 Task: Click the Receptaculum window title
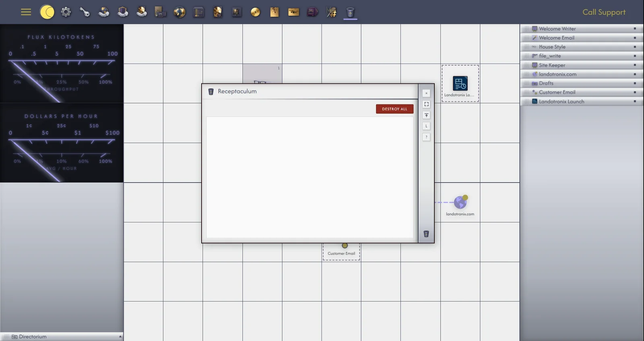(x=237, y=91)
